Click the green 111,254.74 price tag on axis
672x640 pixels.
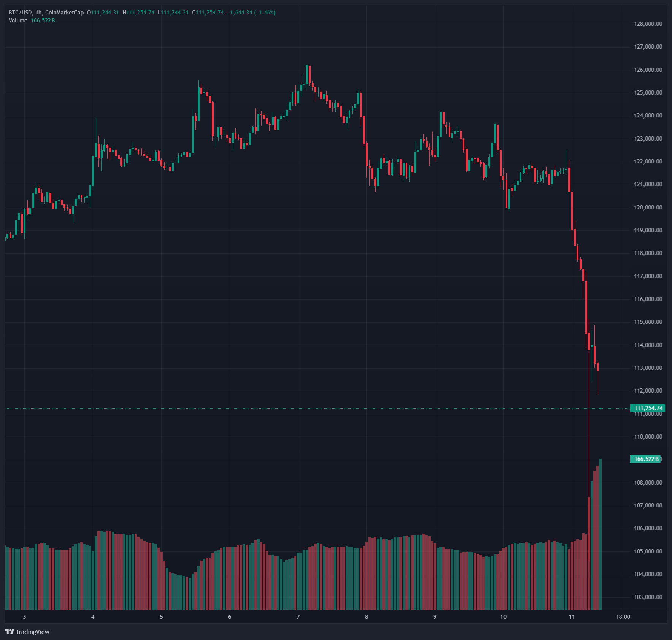pyautogui.click(x=648, y=408)
